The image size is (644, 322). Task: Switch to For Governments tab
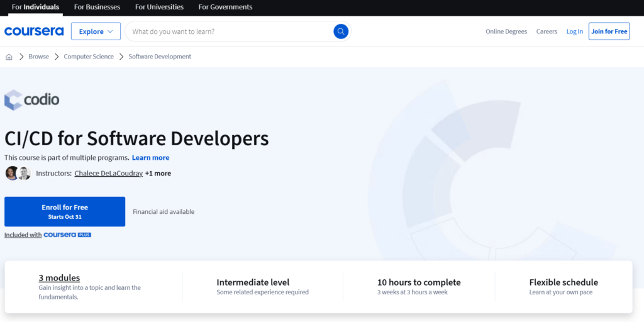tap(226, 7)
